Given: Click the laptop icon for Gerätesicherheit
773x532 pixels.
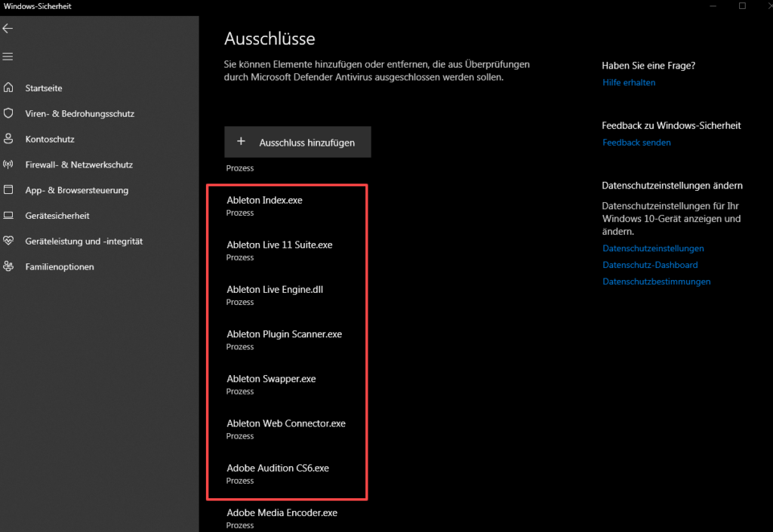Looking at the screenshot, I should pos(8,215).
